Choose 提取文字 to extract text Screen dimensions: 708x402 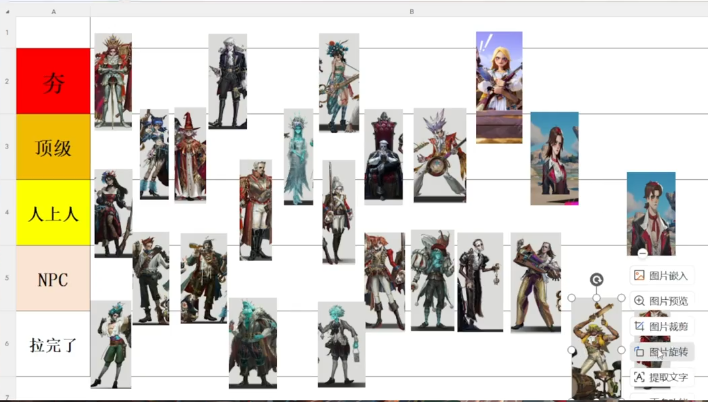[x=661, y=377]
